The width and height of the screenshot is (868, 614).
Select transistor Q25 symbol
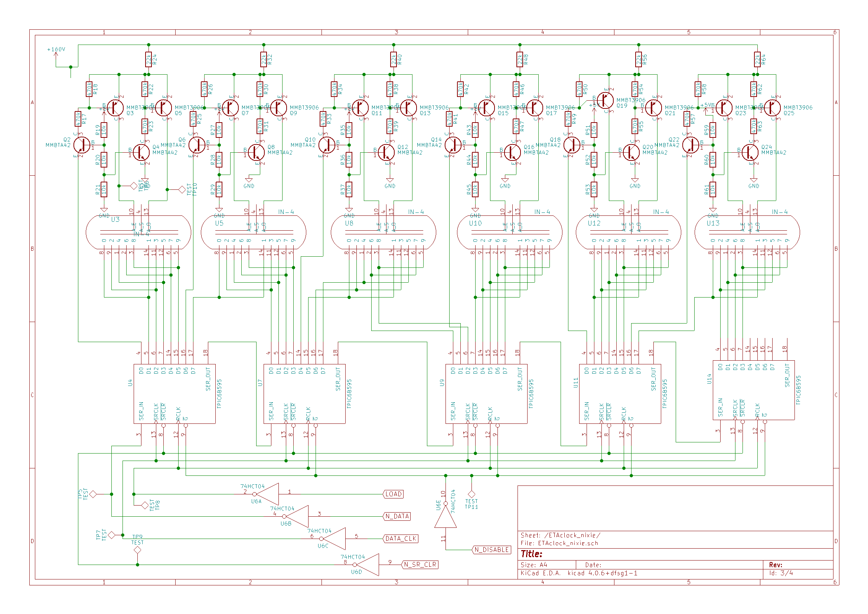(772, 108)
